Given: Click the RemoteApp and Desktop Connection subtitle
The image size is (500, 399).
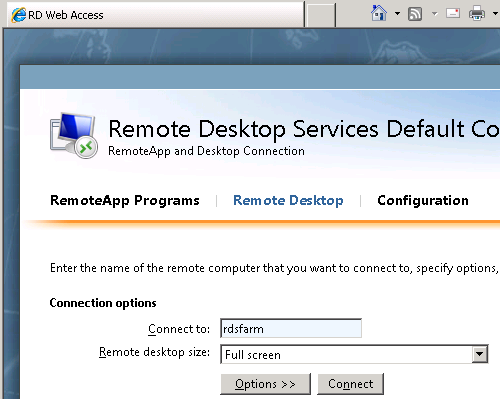Looking at the screenshot, I should pyautogui.click(x=206, y=151).
